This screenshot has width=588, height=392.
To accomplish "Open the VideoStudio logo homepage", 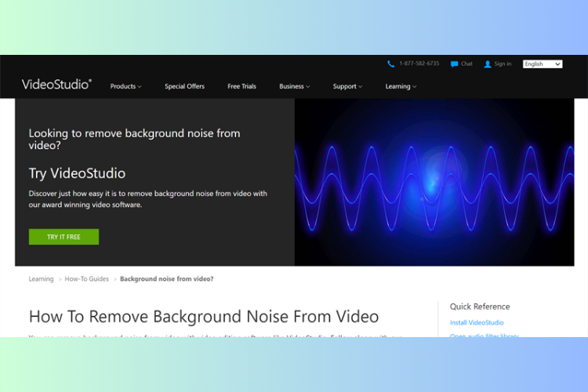I will [x=56, y=85].
